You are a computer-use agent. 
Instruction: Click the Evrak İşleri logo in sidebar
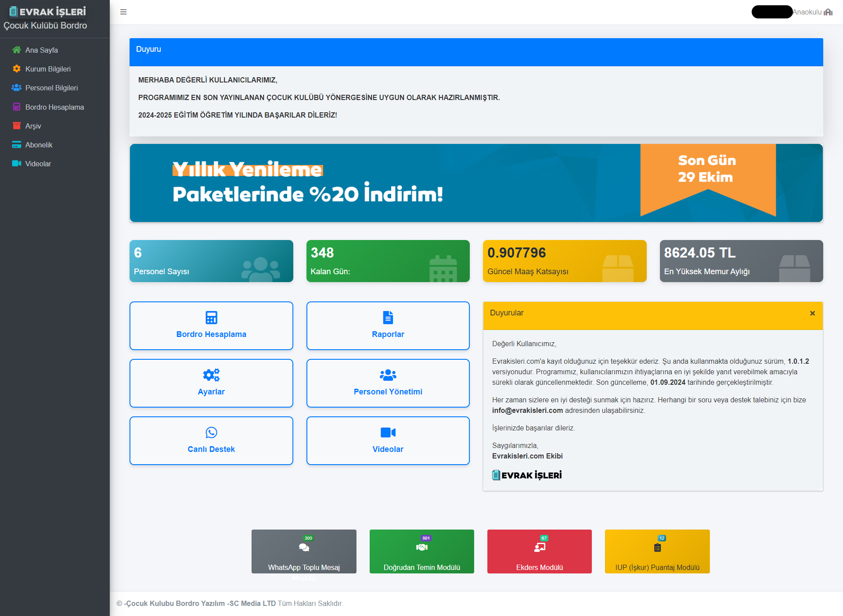click(48, 11)
